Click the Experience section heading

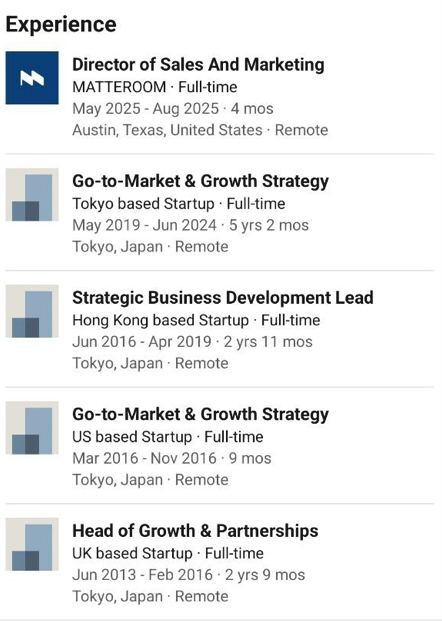click(x=61, y=25)
